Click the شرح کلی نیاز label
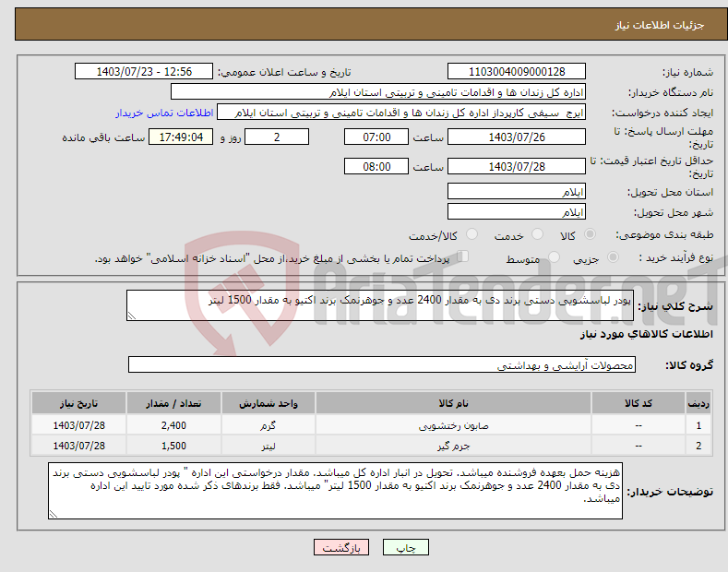Image resolution: width=728 pixels, height=572 pixels. 675,306
